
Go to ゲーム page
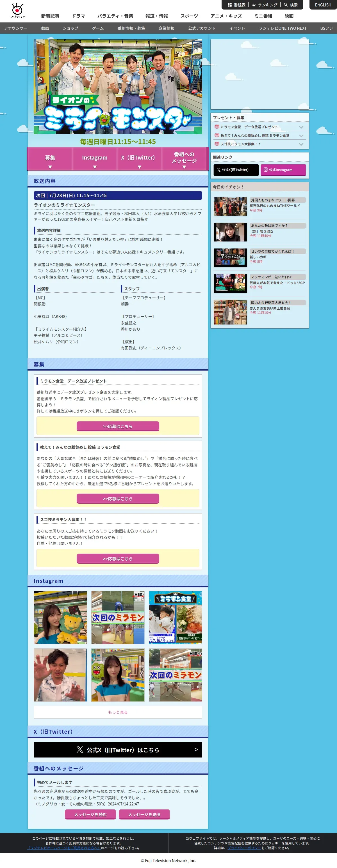(x=98, y=28)
